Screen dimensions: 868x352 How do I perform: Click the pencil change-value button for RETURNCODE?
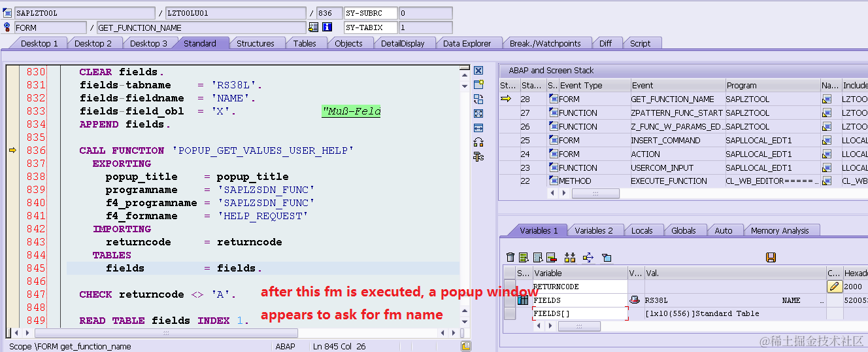click(835, 287)
